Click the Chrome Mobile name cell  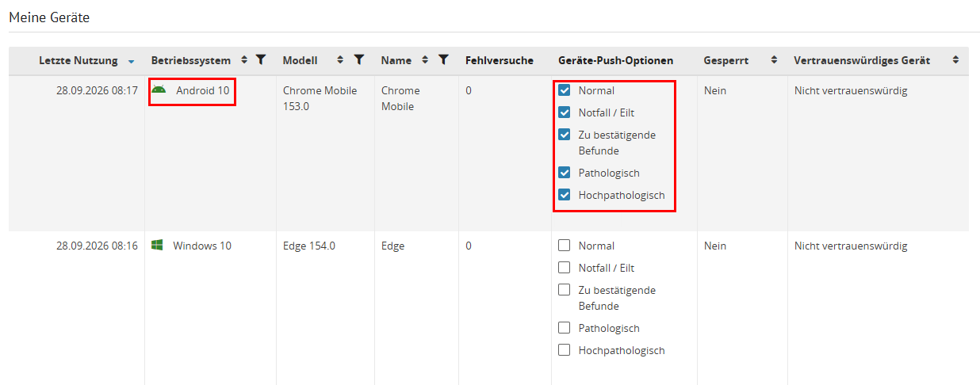400,98
